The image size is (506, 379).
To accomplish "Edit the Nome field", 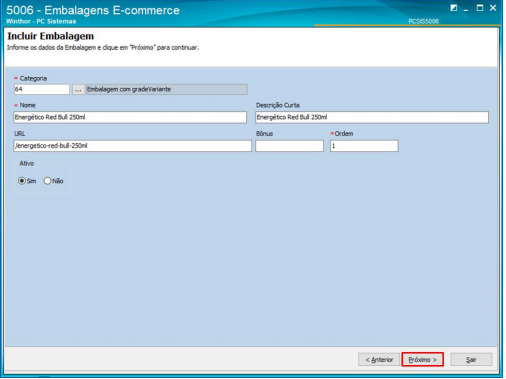I will point(130,117).
